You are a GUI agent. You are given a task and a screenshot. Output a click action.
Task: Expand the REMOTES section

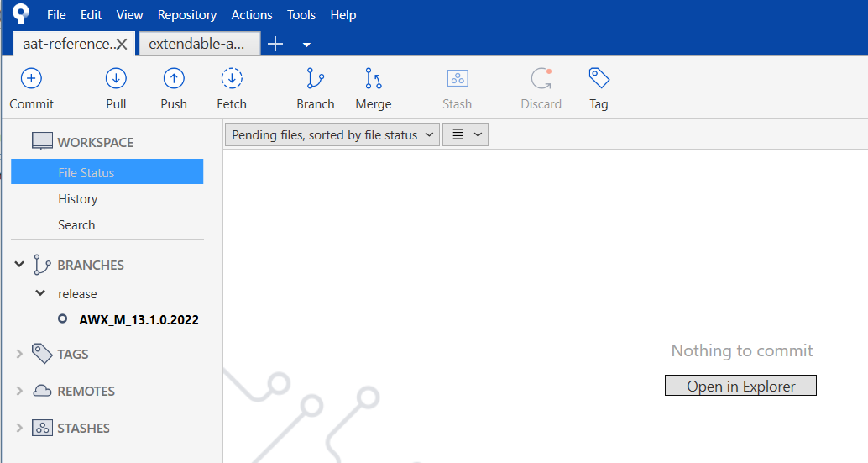(x=19, y=391)
